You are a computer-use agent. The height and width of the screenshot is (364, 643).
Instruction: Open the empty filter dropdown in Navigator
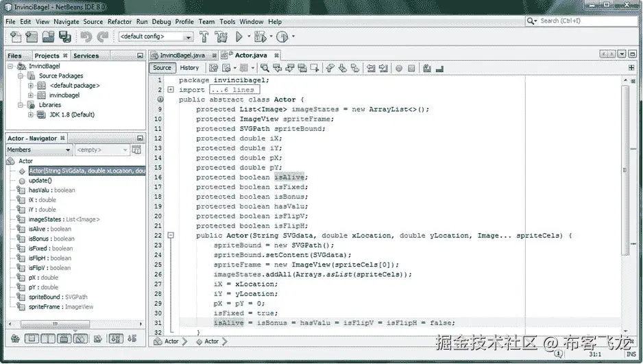coord(101,150)
